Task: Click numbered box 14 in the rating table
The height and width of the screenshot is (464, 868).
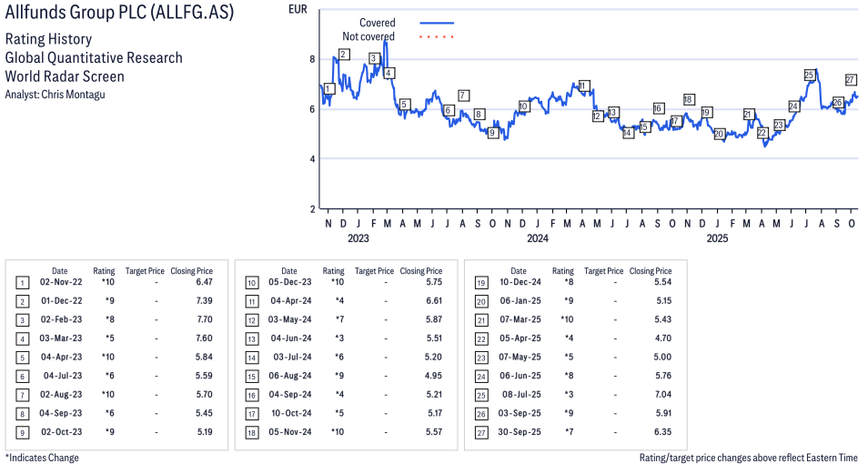Action: tap(251, 358)
